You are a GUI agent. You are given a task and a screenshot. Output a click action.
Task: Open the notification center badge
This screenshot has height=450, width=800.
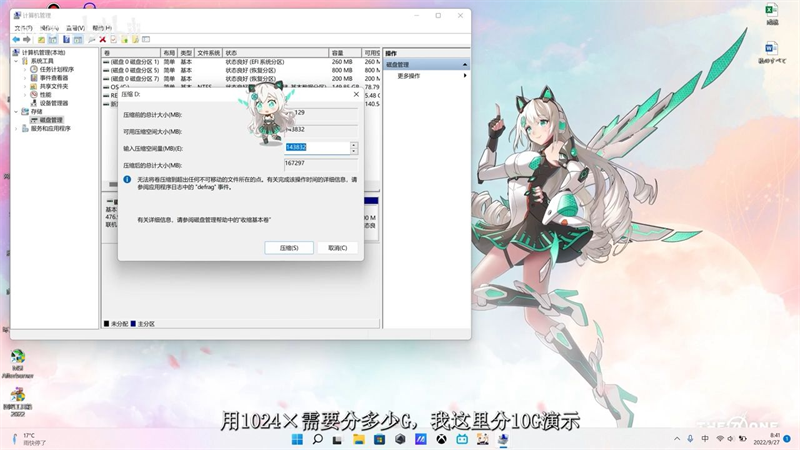[x=787, y=439]
